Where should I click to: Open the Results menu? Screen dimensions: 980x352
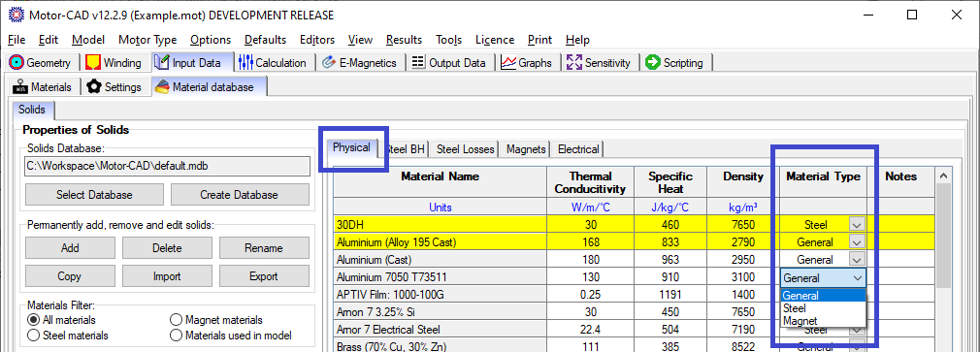404,40
